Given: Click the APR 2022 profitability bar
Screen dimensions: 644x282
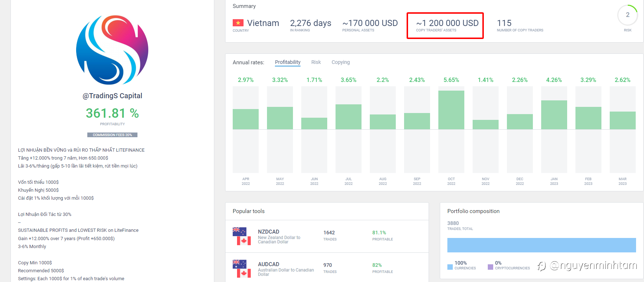Looking at the screenshot, I should pos(246,119).
